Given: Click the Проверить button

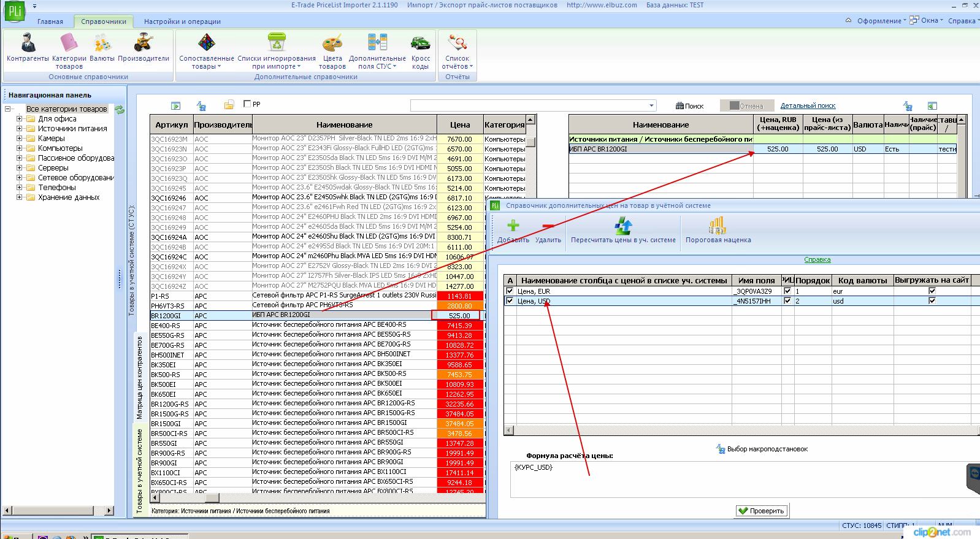Looking at the screenshot, I should (x=762, y=511).
